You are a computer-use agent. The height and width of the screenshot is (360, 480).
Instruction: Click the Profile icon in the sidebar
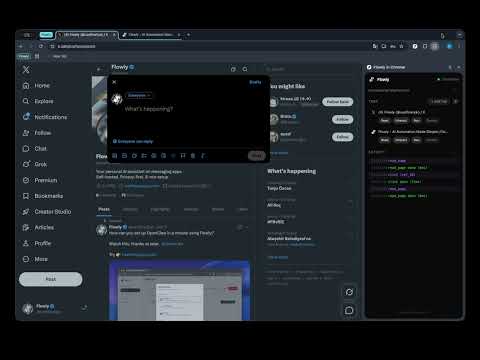26,243
